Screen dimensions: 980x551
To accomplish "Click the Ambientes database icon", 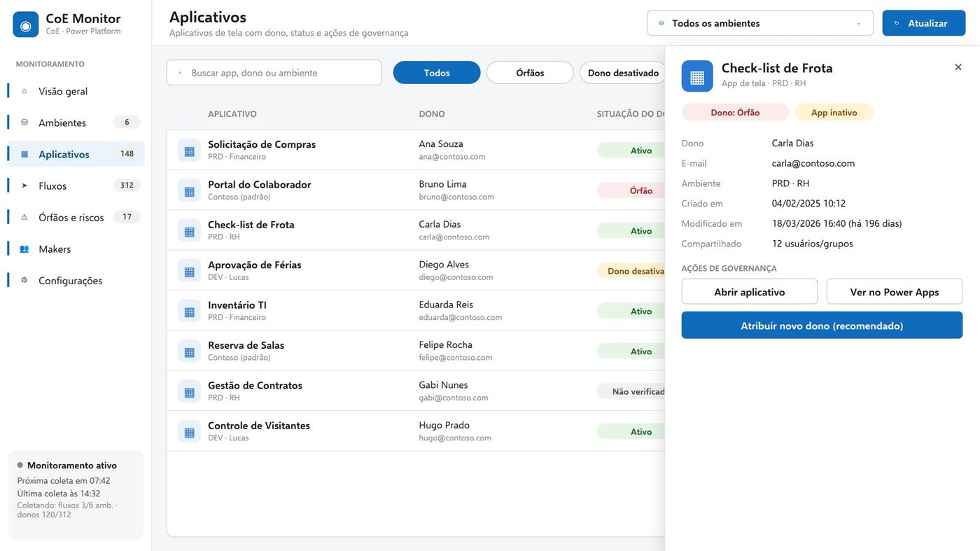I will coord(24,123).
